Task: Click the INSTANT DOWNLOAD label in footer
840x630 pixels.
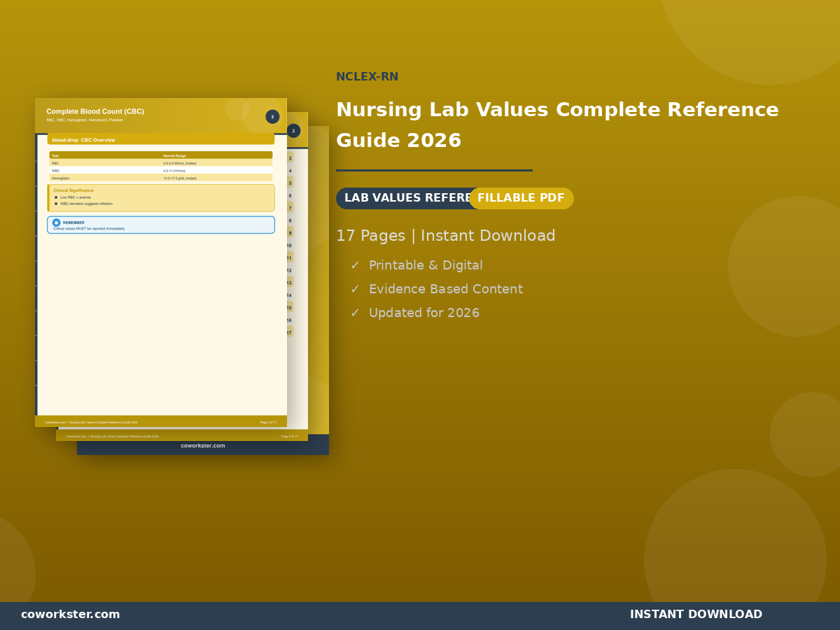Action: (x=696, y=615)
